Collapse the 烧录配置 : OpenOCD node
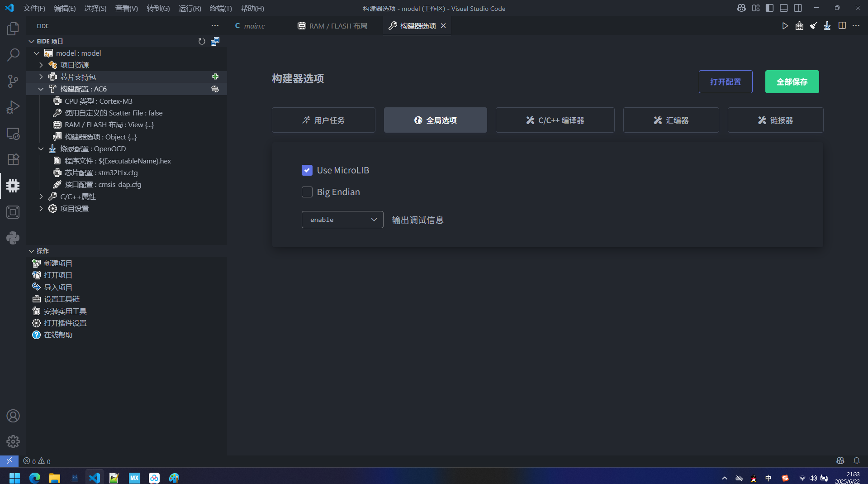The image size is (868, 484). tap(41, 149)
